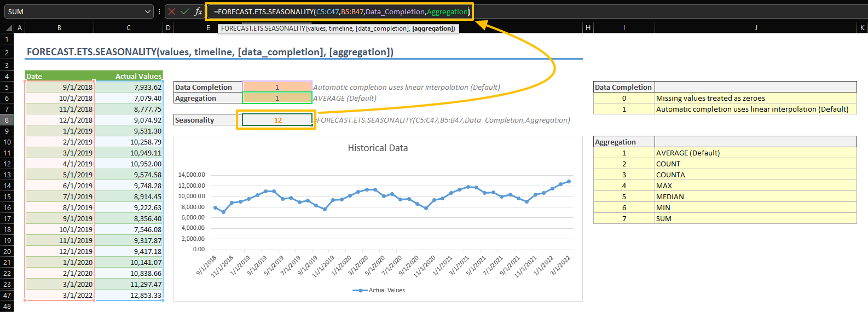Select row 8 header

7,120
